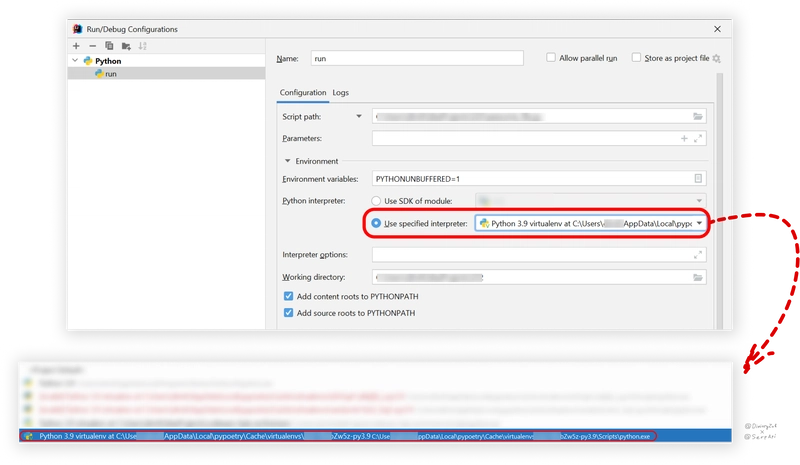800x465 pixels.
Task: Collapse the Environment section
Action: [x=287, y=161]
